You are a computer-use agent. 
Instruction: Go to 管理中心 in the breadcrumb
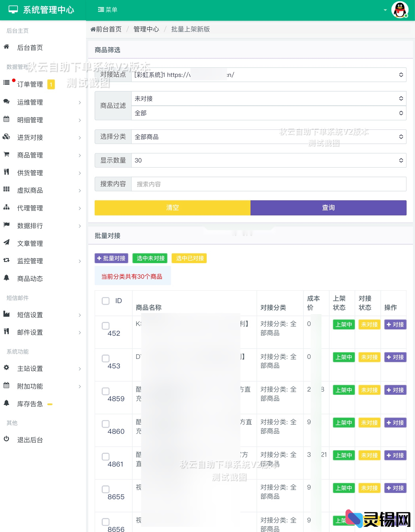(146, 29)
